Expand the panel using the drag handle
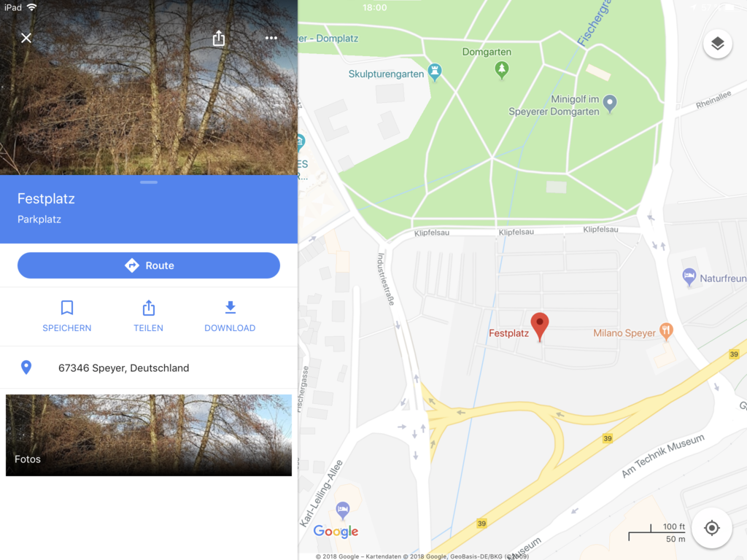 [x=149, y=182]
